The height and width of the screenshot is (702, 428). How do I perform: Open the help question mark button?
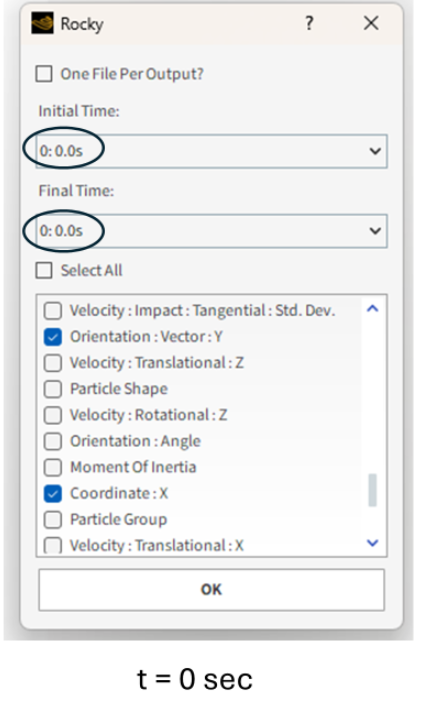(309, 23)
